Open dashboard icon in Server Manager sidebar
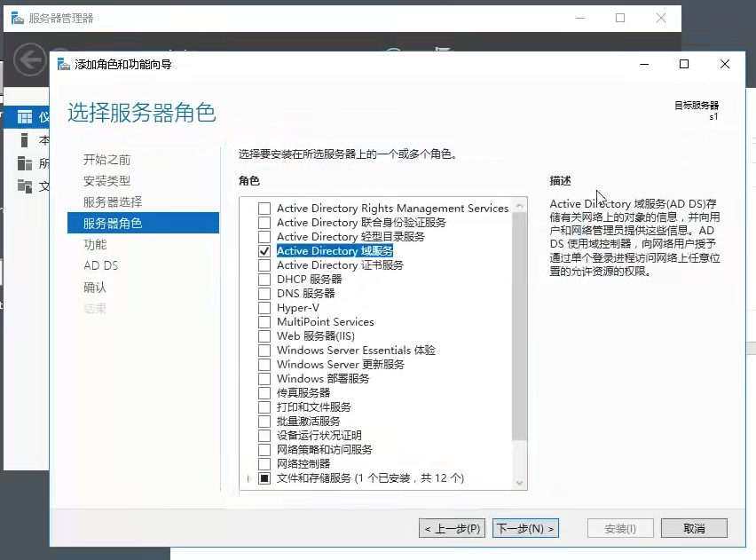 [25, 117]
